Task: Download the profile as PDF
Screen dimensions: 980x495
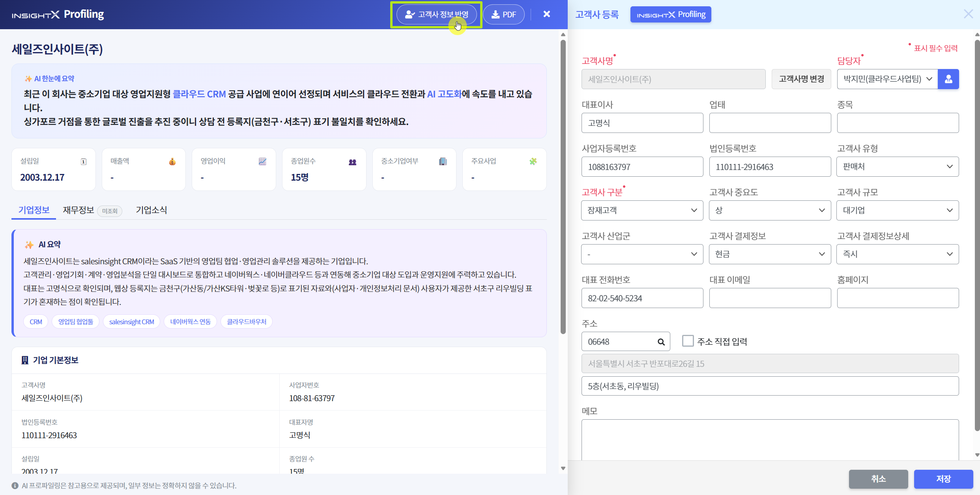Action: (504, 15)
